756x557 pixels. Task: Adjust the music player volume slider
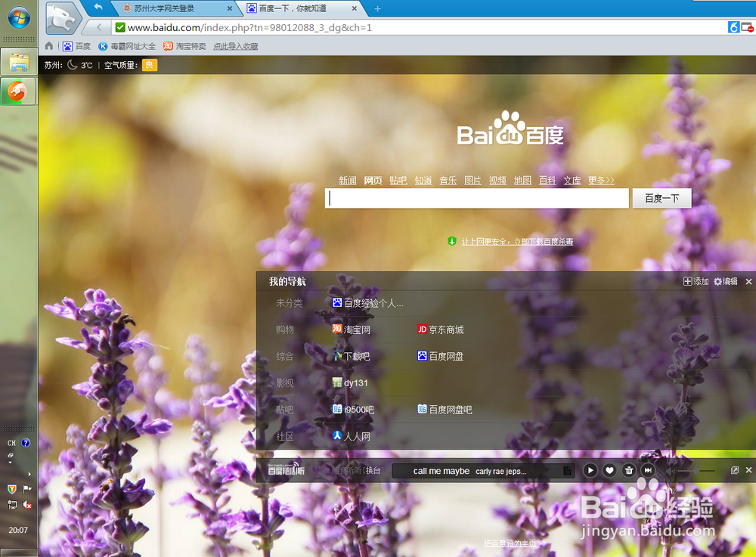[697, 471]
